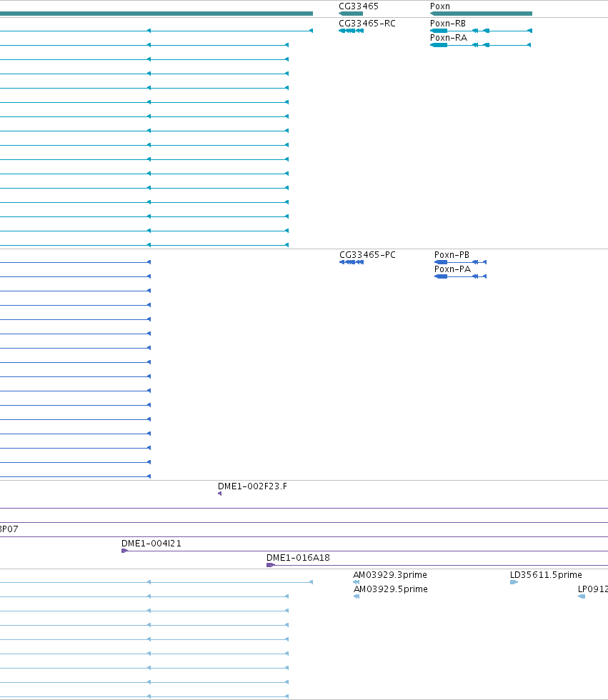The image size is (608, 700).
Task: Click the DME1-016A18 clone label
Action: pyautogui.click(x=298, y=558)
